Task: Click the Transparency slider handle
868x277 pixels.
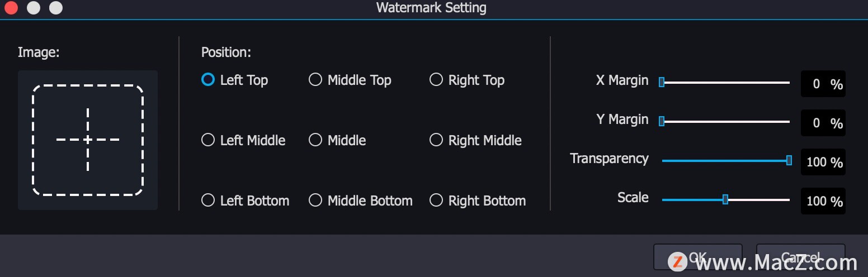Action: coord(789,161)
